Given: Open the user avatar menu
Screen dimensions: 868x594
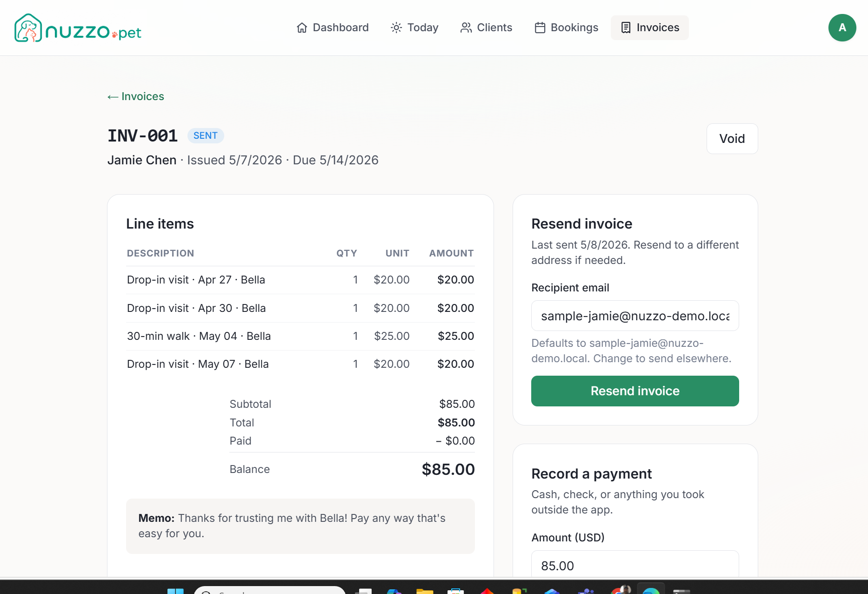Looking at the screenshot, I should point(842,28).
